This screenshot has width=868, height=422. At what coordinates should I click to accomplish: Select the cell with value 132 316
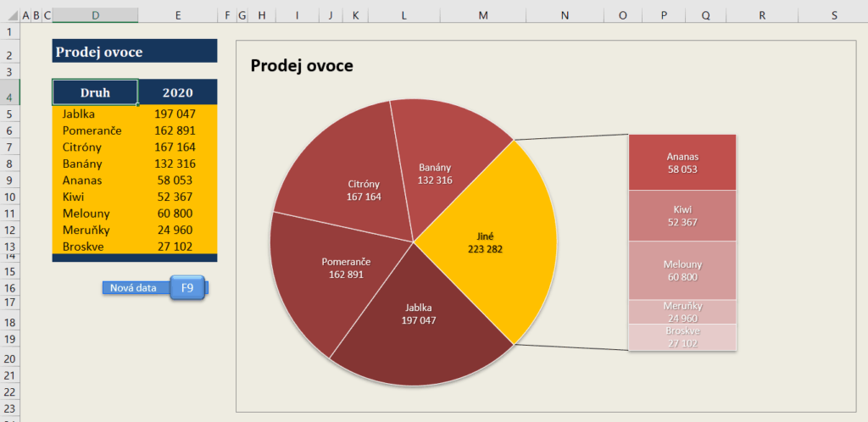click(x=177, y=164)
